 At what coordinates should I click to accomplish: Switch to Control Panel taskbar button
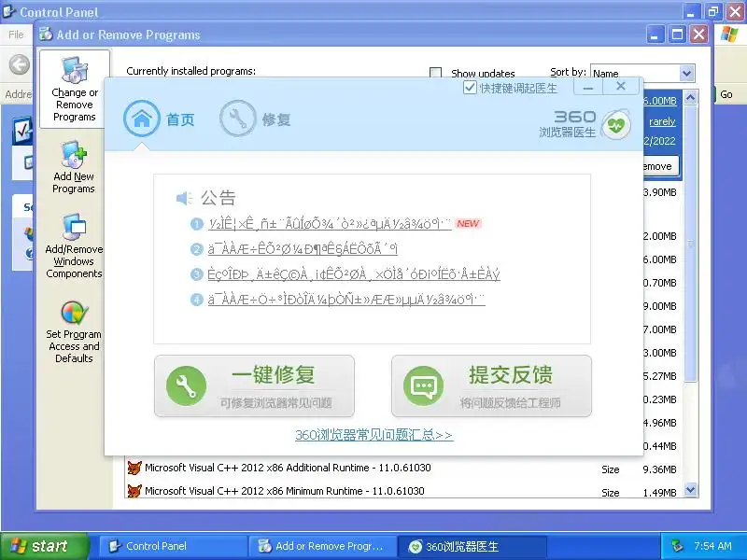tap(173, 546)
